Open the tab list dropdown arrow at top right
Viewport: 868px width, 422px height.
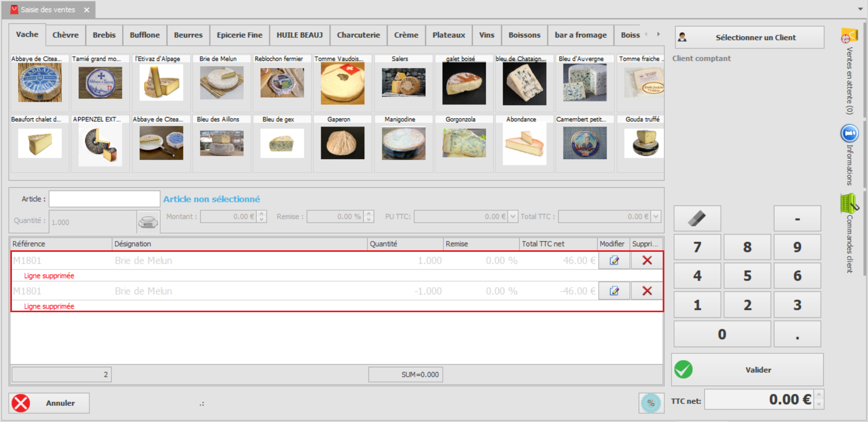[860, 9]
